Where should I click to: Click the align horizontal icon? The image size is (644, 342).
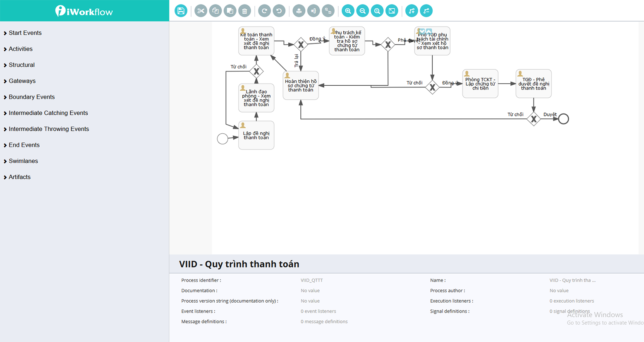tap(299, 11)
